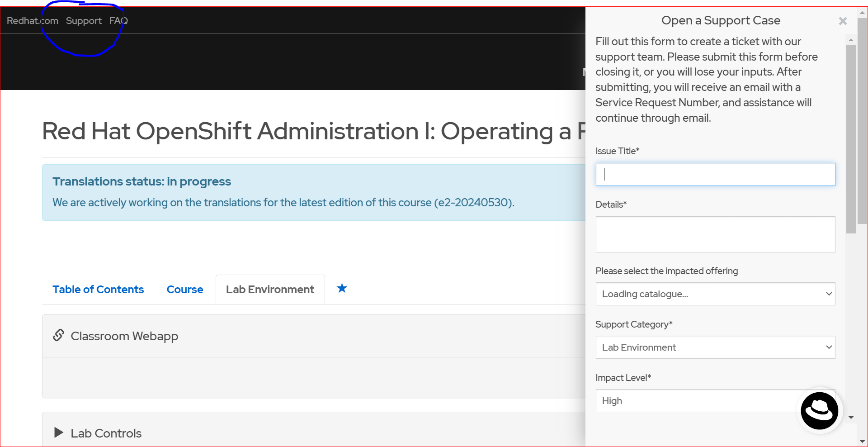Screen dimensions: 868x447
Task: Close the Open a Support Case panel
Action: (x=843, y=21)
